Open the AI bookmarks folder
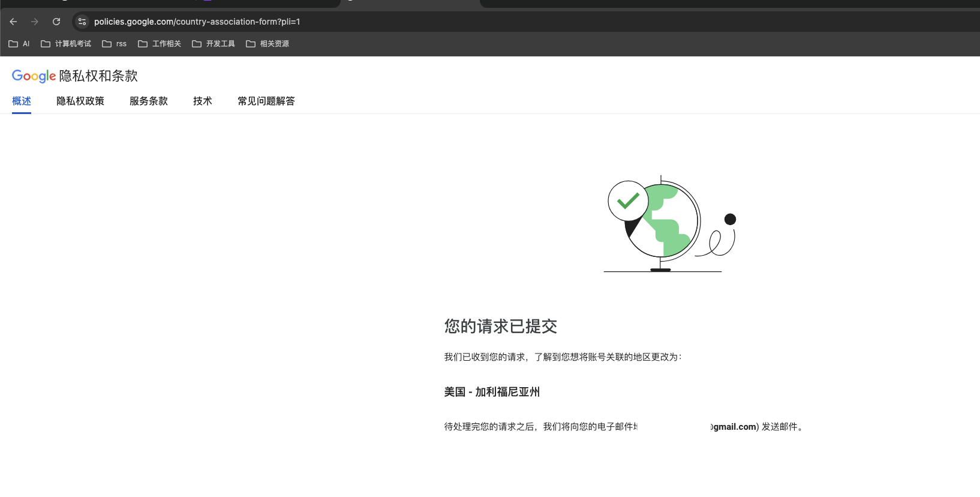 point(19,44)
